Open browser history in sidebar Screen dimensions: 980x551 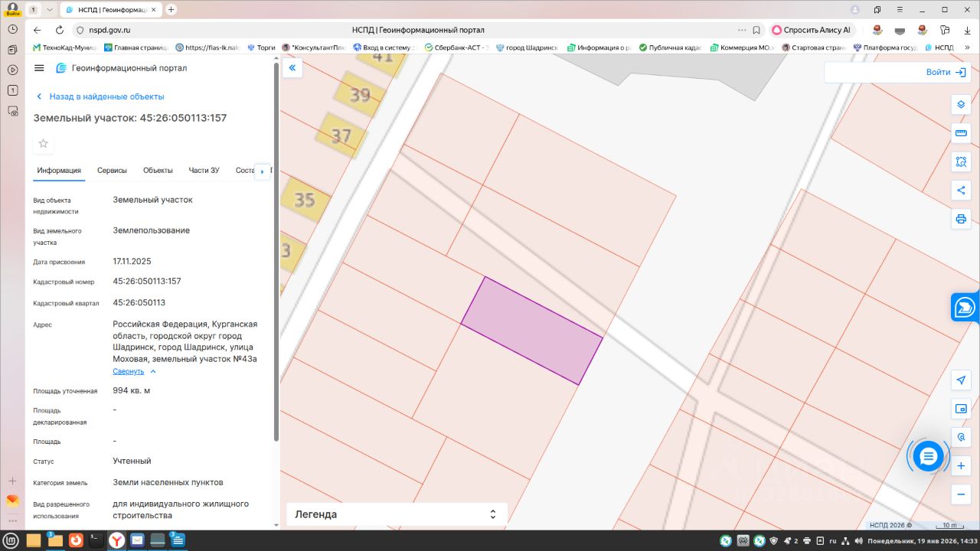[x=12, y=28]
